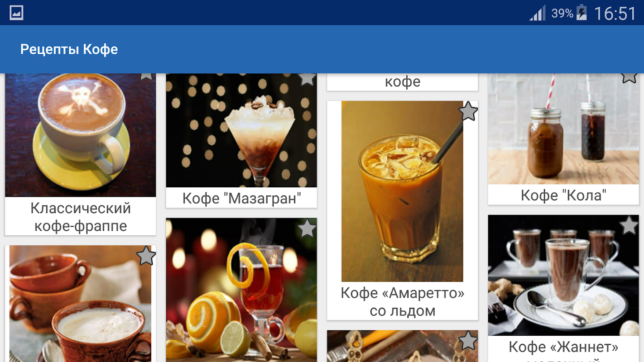This screenshot has width=644, height=362.
Task: Open the Кофе "Кола" recipe label
Action: click(563, 195)
